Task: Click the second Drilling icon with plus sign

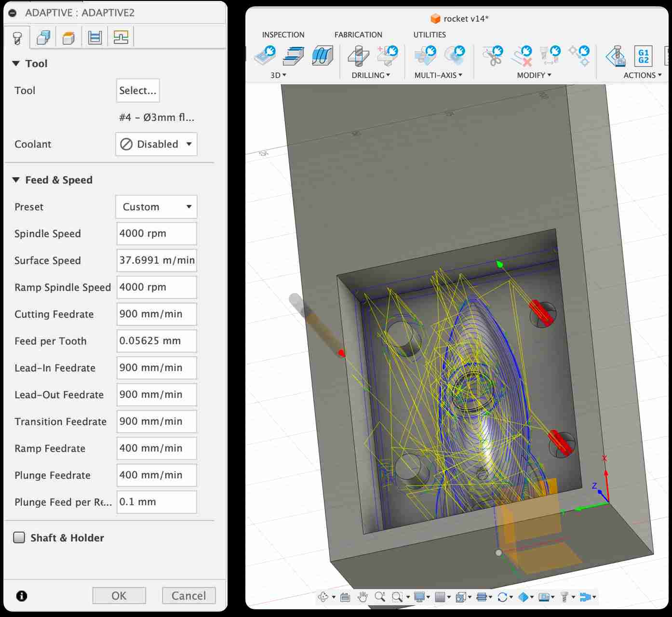Action: [x=388, y=56]
